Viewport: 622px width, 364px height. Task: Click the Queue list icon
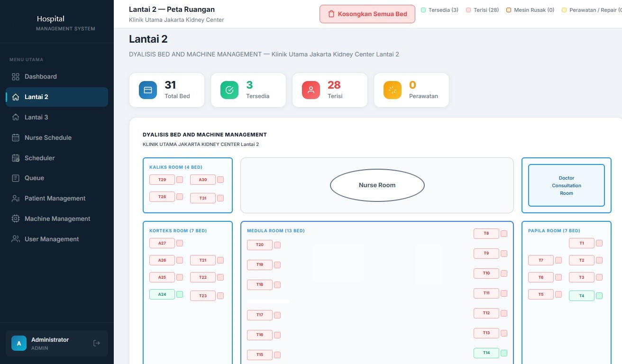(16, 178)
